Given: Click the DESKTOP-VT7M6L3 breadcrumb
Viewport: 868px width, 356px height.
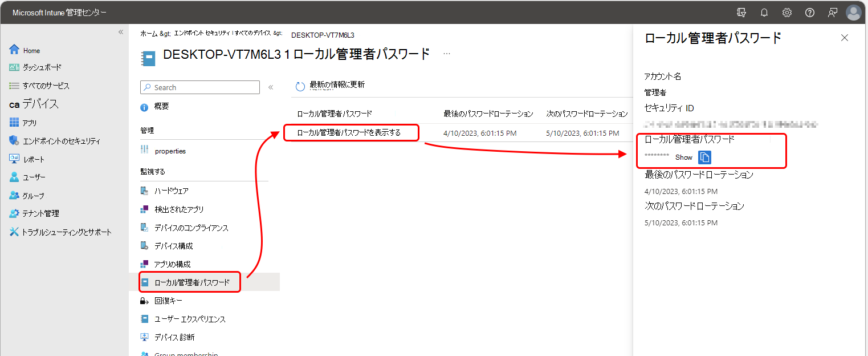Looking at the screenshot, I should click(323, 35).
